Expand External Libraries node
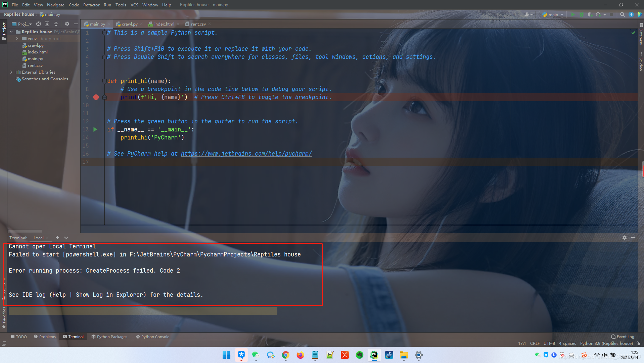644x363 pixels. (x=11, y=72)
